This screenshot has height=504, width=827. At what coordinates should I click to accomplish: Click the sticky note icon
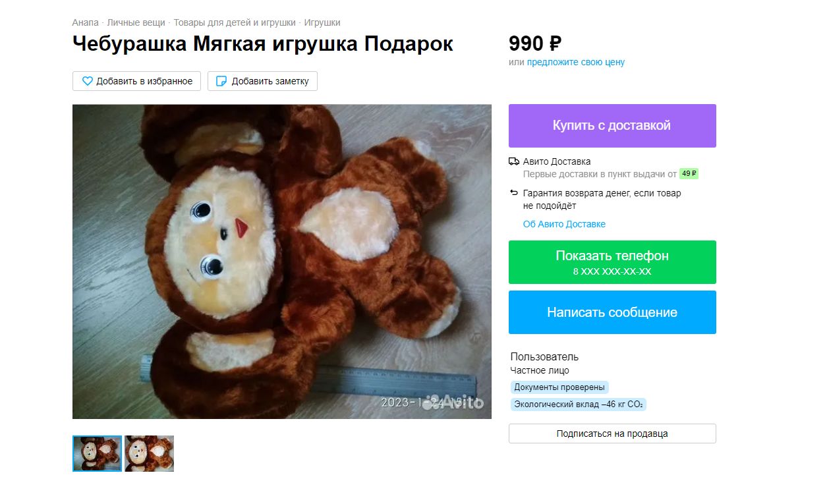coord(221,81)
